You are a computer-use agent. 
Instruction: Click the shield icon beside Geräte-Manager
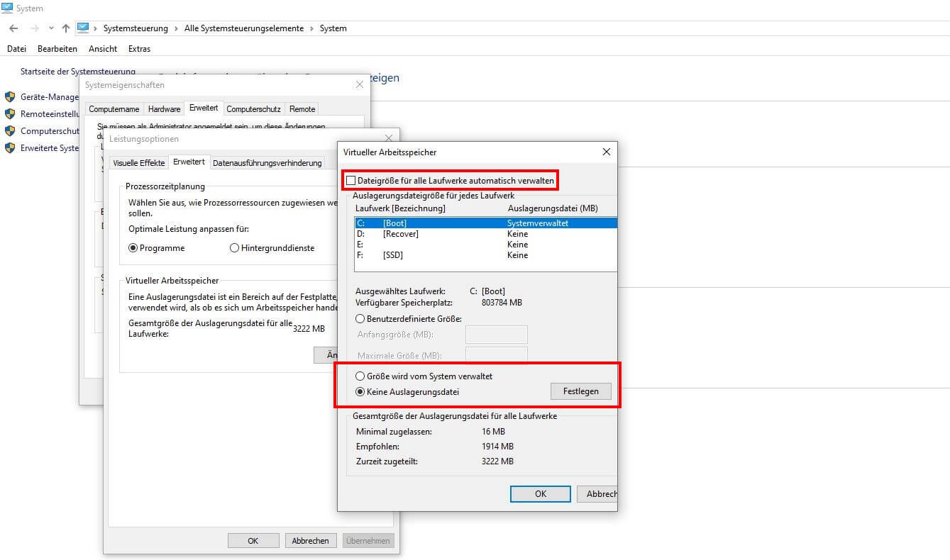(10, 96)
